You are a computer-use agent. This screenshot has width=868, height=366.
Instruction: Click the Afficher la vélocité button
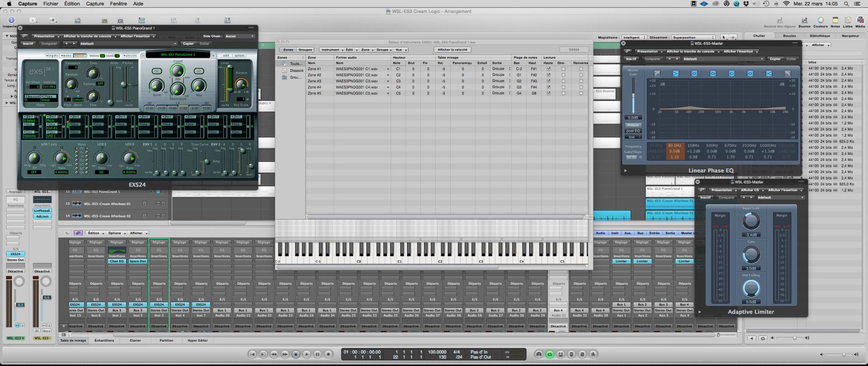tap(453, 50)
